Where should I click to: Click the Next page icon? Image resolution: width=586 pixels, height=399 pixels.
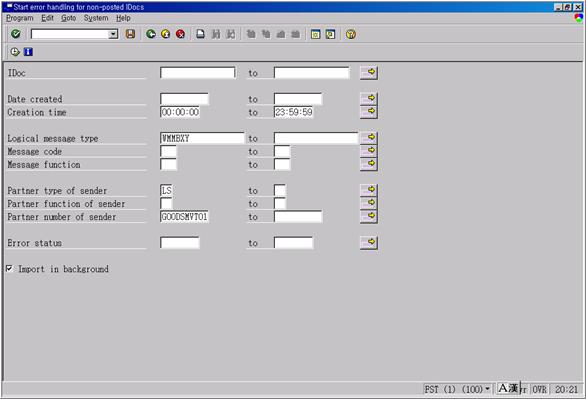click(281, 34)
